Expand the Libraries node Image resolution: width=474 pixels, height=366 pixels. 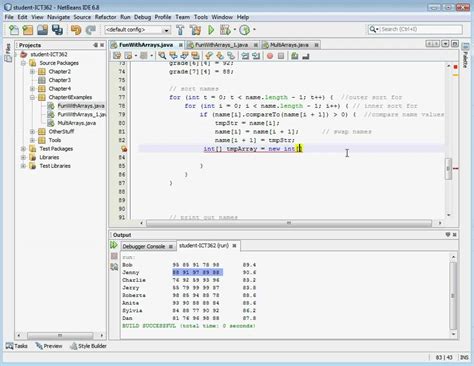[x=23, y=157]
